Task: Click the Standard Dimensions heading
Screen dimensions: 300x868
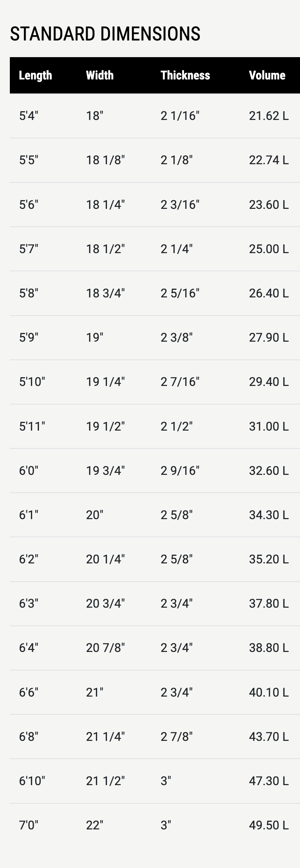Action: (x=105, y=34)
